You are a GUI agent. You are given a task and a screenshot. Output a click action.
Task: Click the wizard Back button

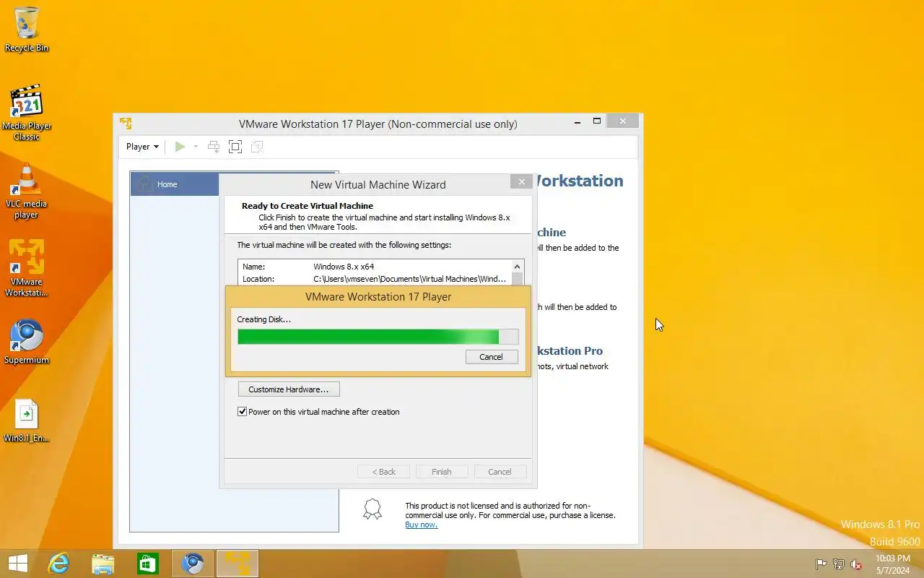(x=383, y=472)
